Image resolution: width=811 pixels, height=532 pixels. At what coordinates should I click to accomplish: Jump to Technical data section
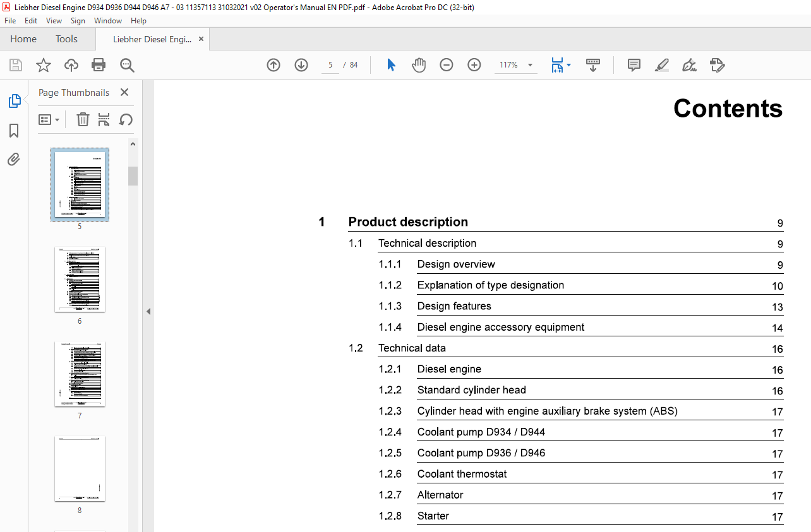(412, 348)
